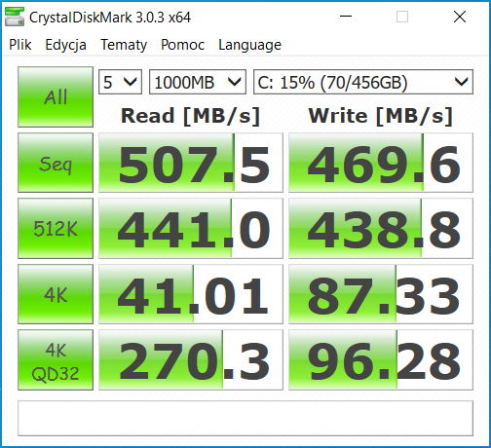Minimize the CrystalDiskMark window
Viewport: 491px width, 448px height.
click(x=346, y=17)
